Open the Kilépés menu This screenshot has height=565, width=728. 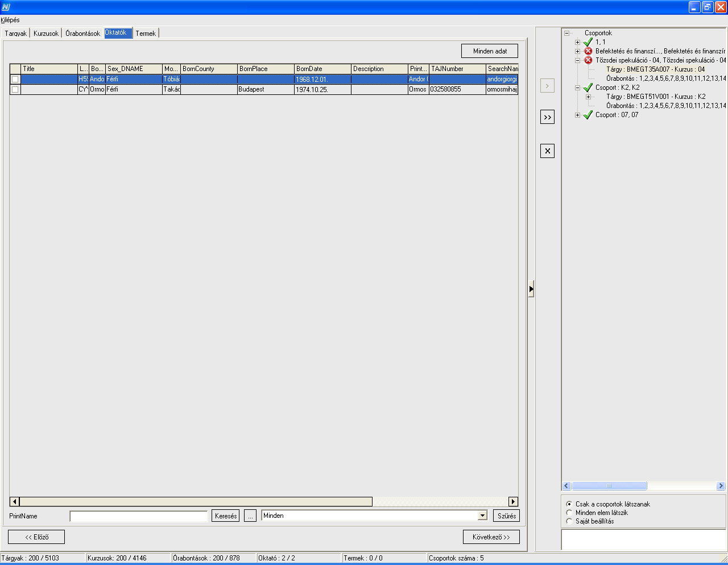(10, 20)
